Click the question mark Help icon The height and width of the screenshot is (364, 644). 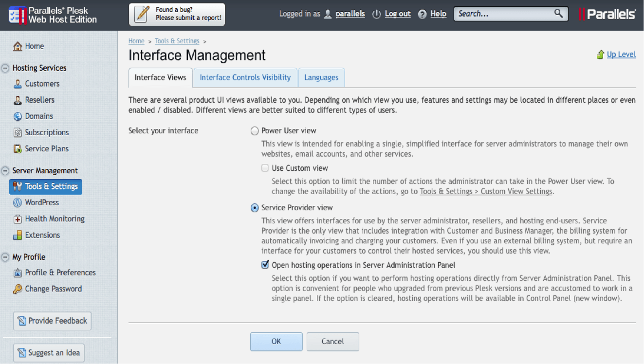(x=423, y=14)
